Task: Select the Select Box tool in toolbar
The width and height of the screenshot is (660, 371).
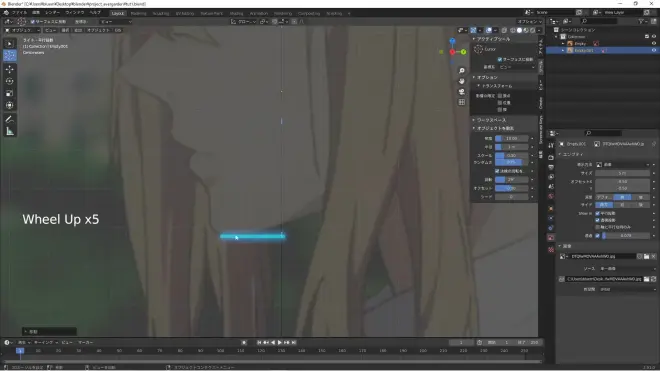Action: [x=10, y=43]
